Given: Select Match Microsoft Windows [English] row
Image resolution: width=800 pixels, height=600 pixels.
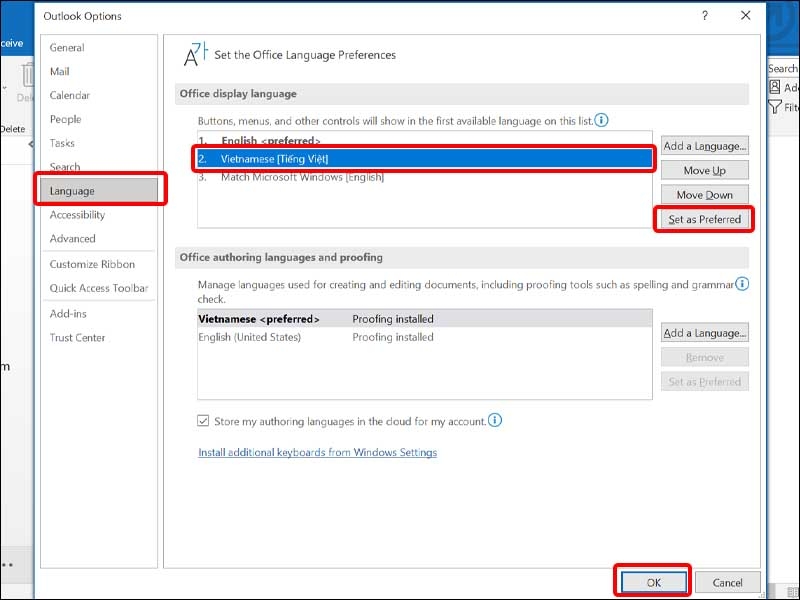Looking at the screenshot, I should [424, 178].
